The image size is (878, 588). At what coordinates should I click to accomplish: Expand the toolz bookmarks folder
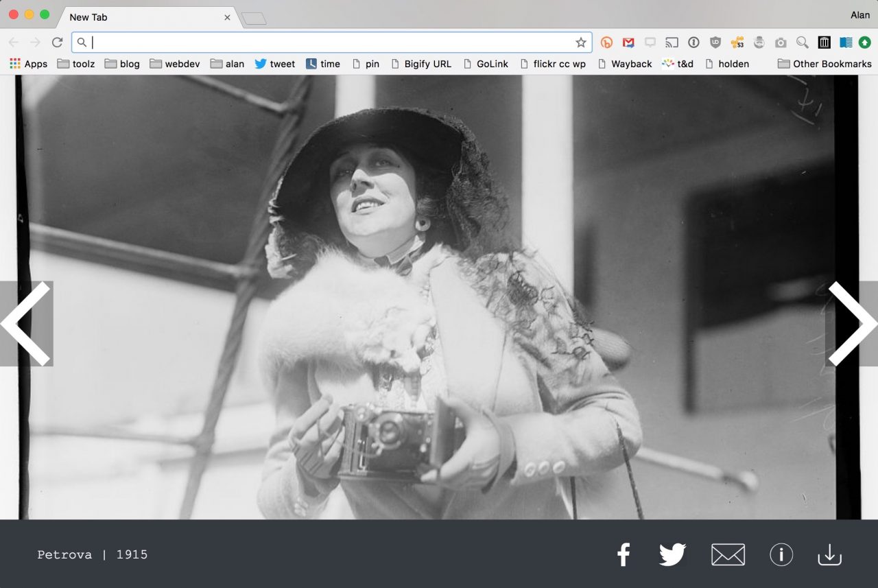point(76,64)
